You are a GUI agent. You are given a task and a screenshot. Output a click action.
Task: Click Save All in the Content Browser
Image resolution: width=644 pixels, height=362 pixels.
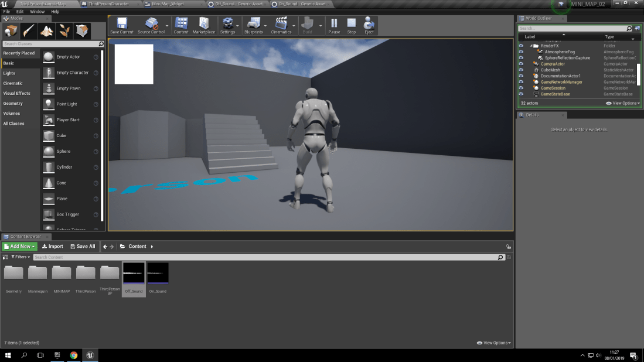82,246
